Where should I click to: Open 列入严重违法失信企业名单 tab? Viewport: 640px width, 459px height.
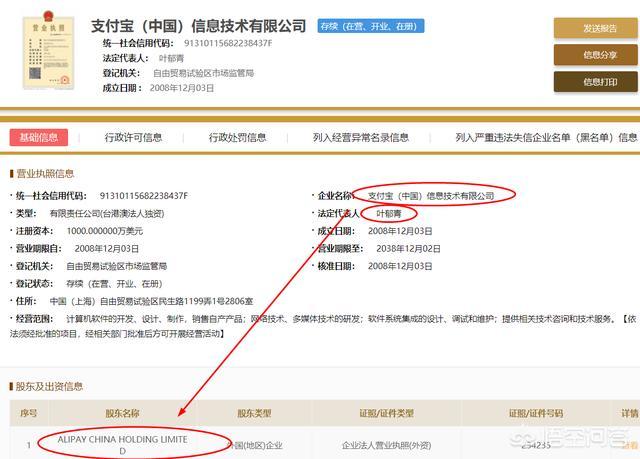coord(546,137)
